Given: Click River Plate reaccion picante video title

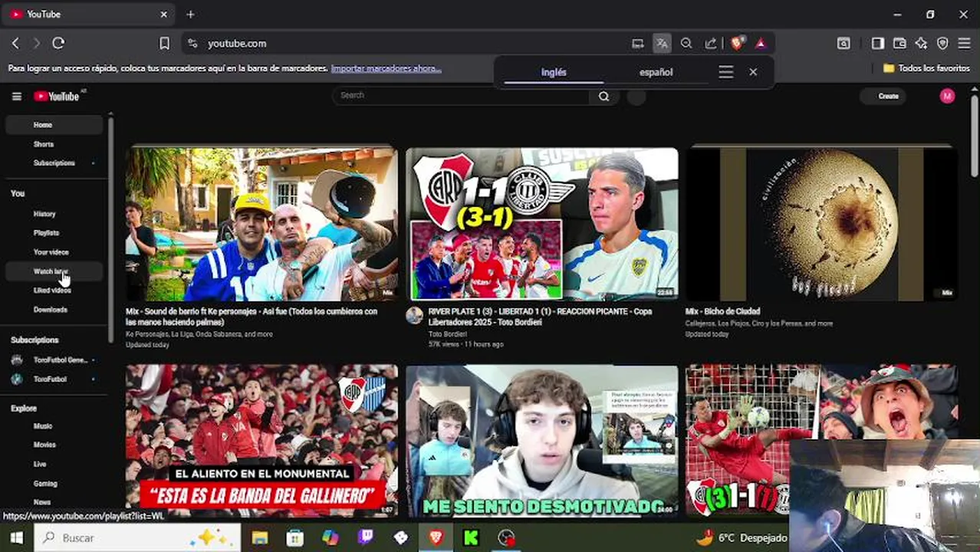Looking at the screenshot, I should 540,317.
